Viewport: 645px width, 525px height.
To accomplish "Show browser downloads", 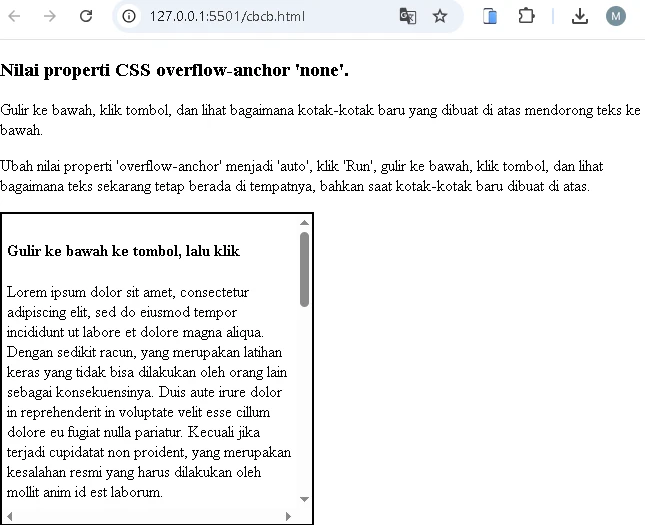I will (580, 16).
